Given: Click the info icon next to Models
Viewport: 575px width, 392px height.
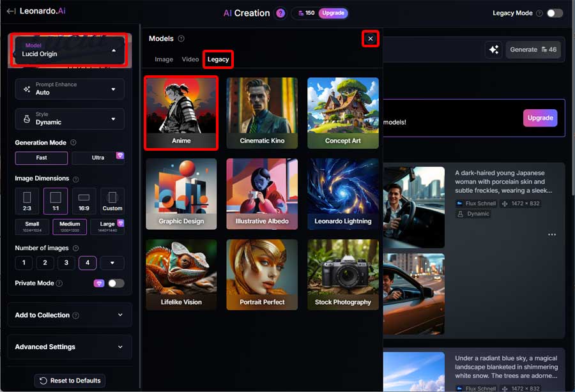Looking at the screenshot, I should [181, 39].
